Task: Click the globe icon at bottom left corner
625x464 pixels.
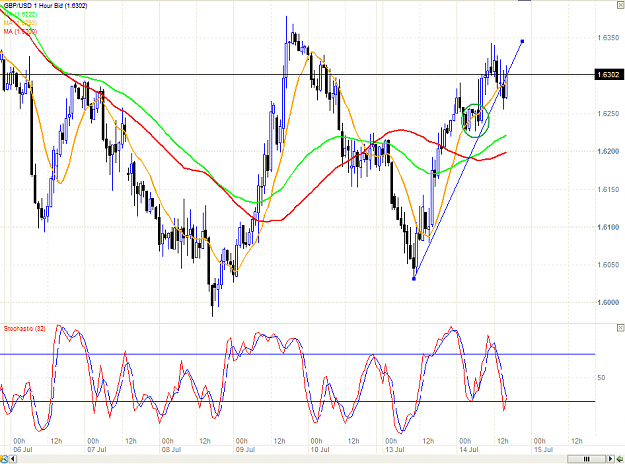Action: tap(4, 459)
